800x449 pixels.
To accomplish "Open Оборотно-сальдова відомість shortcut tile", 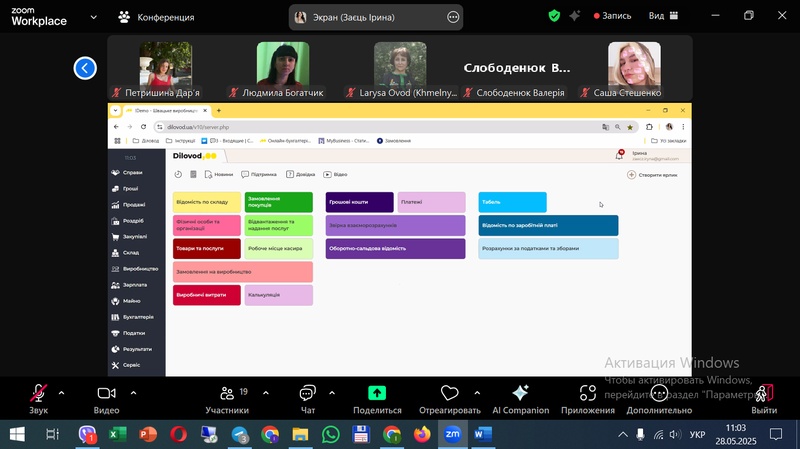I will pos(395,248).
